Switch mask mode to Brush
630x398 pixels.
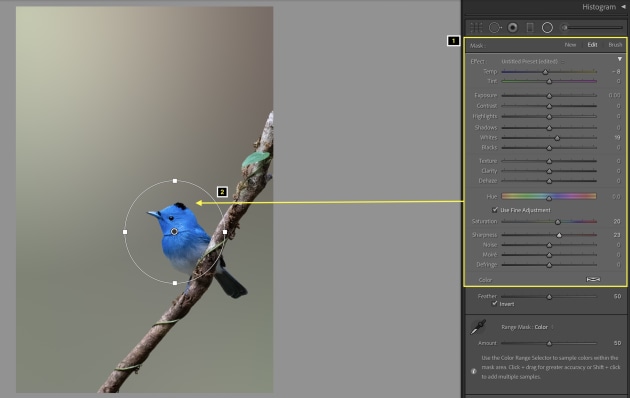(x=615, y=45)
